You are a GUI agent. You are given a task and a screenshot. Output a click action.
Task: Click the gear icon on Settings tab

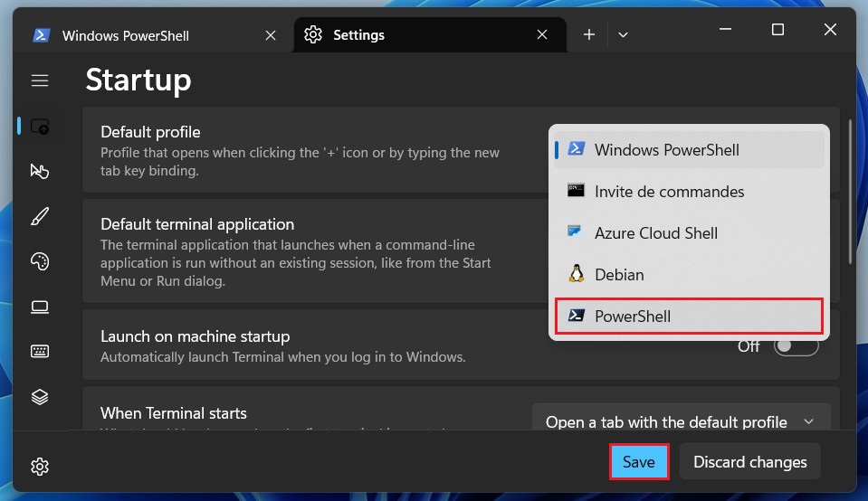(313, 35)
